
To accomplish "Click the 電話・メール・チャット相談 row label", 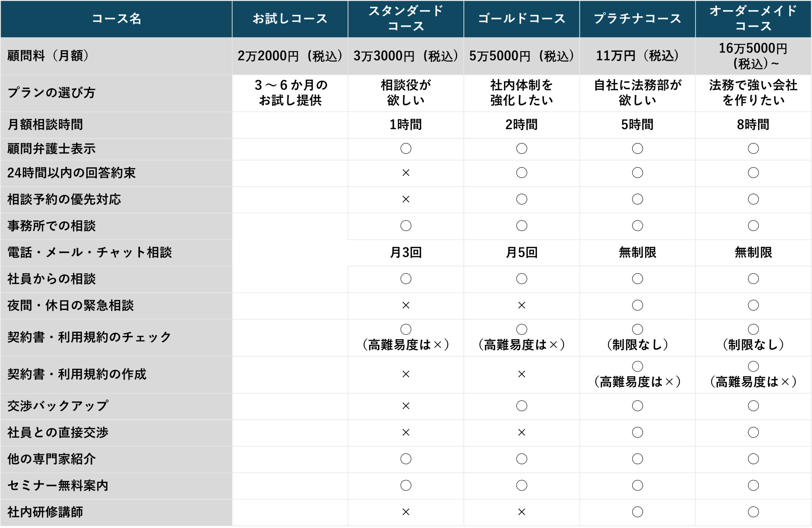I will [89, 253].
